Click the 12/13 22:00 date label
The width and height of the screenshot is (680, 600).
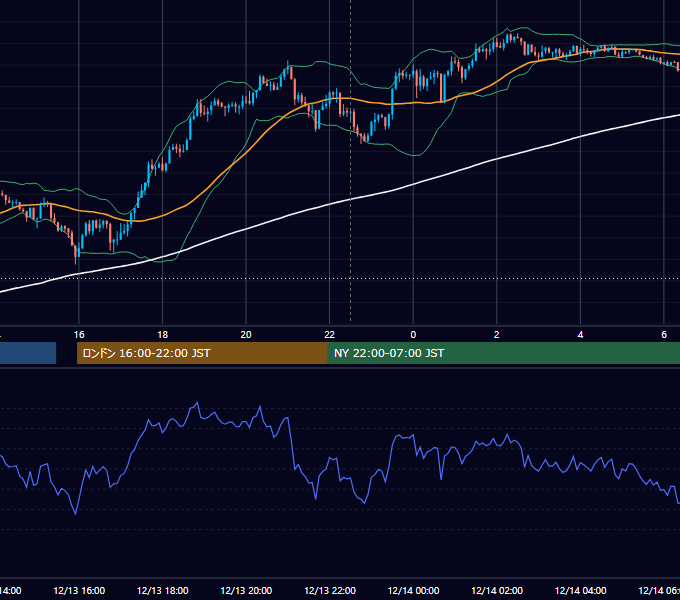click(330, 590)
